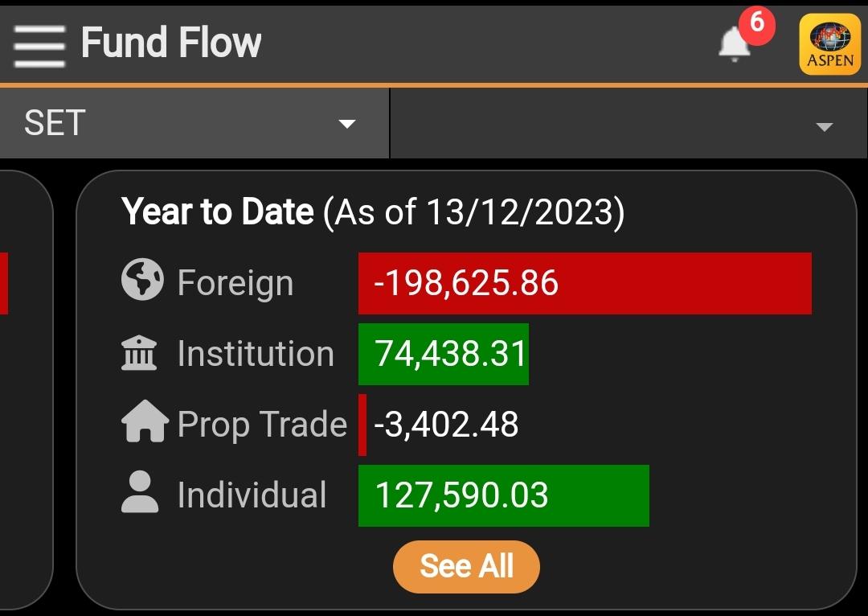Tap the red notification badge showing 6
Image resolution: width=868 pixels, height=616 pixels.
(757, 25)
